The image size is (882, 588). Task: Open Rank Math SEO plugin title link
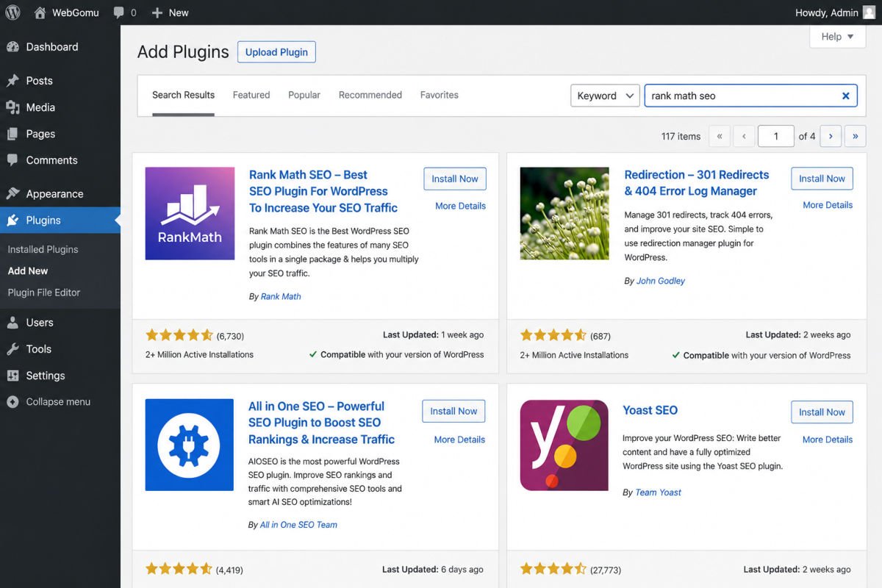point(323,191)
